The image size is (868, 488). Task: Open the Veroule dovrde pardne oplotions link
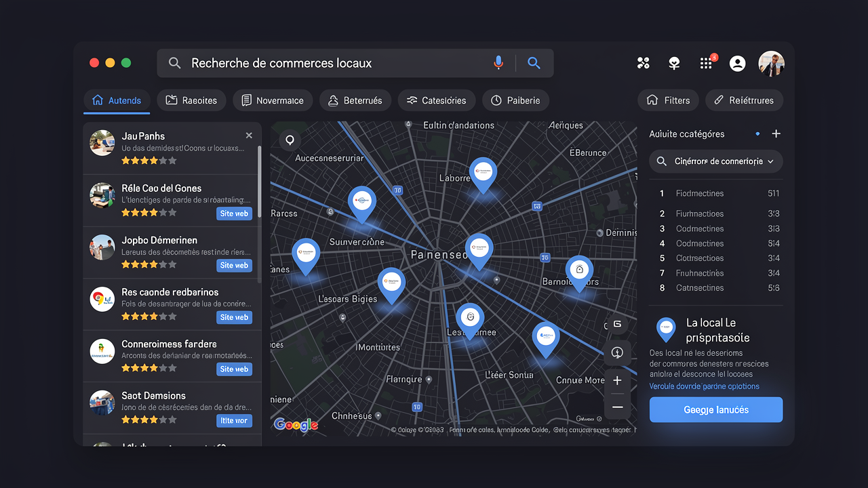(x=704, y=385)
